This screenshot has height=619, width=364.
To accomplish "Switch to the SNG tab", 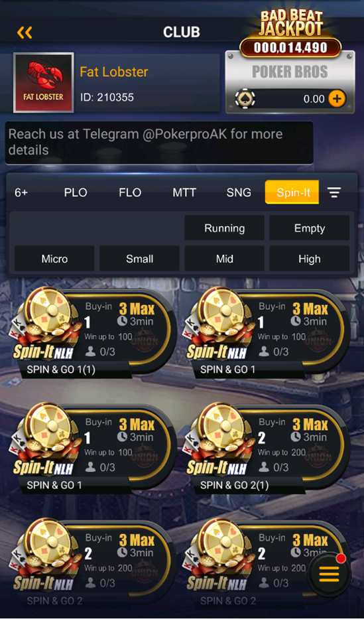I will [x=239, y=192].
